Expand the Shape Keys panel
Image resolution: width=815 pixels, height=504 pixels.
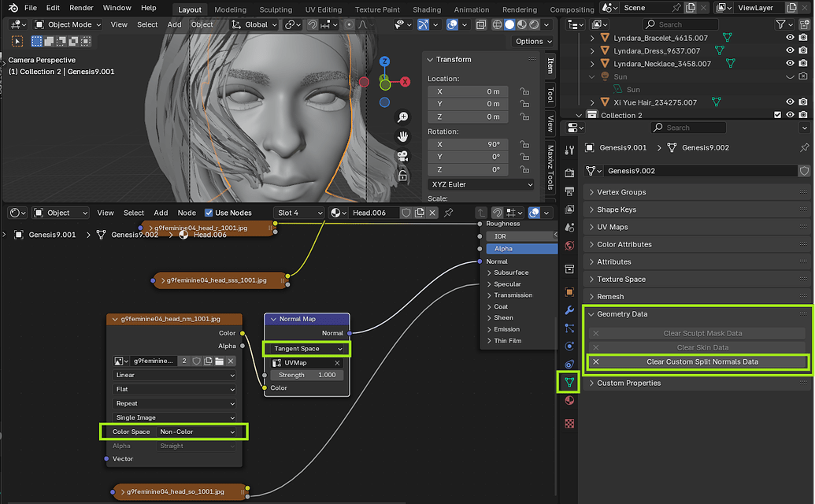coord(697,209)
